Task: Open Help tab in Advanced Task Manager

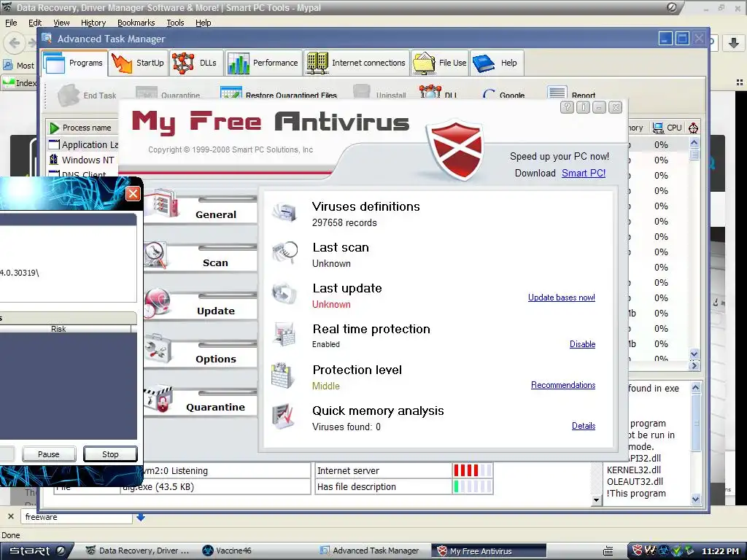Action: pyautogui.click(x=496, y=63)
